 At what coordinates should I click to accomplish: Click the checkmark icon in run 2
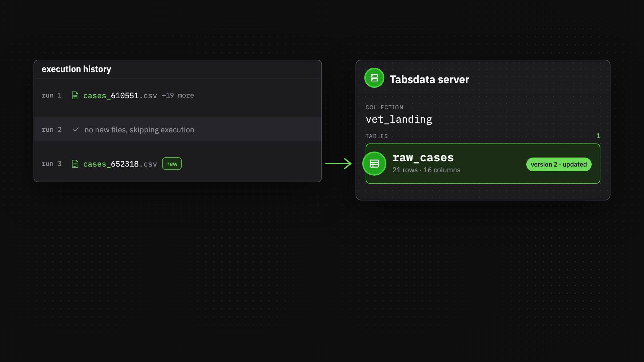tap(76, 129)
